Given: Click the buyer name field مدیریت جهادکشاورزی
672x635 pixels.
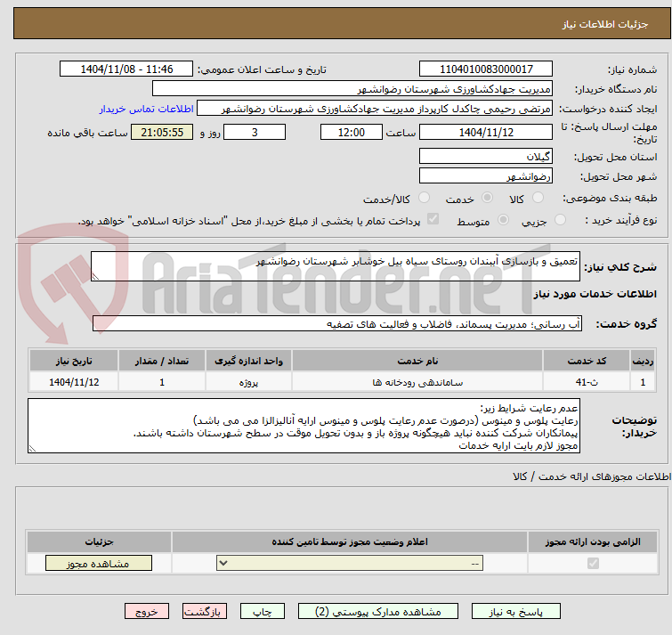Looking at the screenshot, I should pyautogui.click(x=352, y=89).
